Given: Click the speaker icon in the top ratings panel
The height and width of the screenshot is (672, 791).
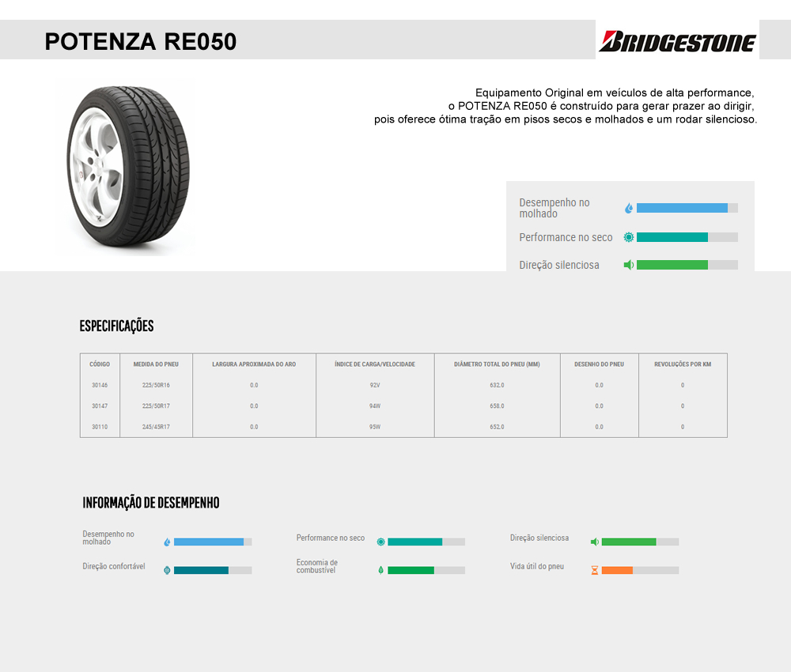Looking at the screenshot, I should [x=629, y=265].
